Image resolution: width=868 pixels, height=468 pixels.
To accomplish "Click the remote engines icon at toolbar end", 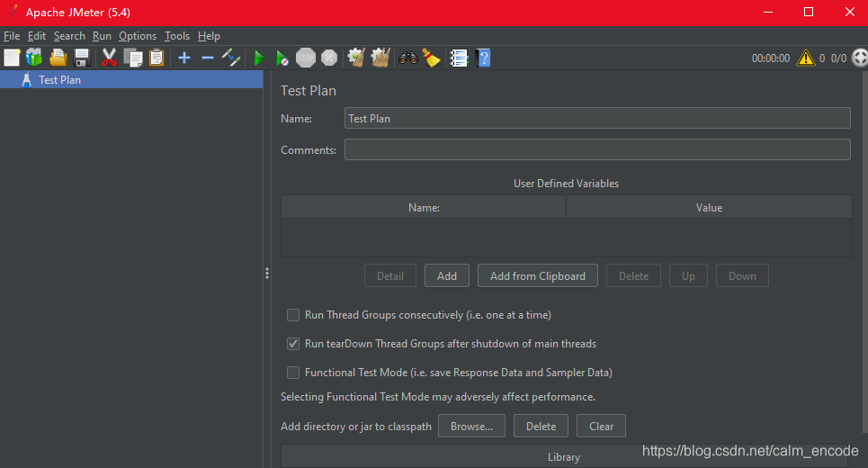I will (860, 58).
